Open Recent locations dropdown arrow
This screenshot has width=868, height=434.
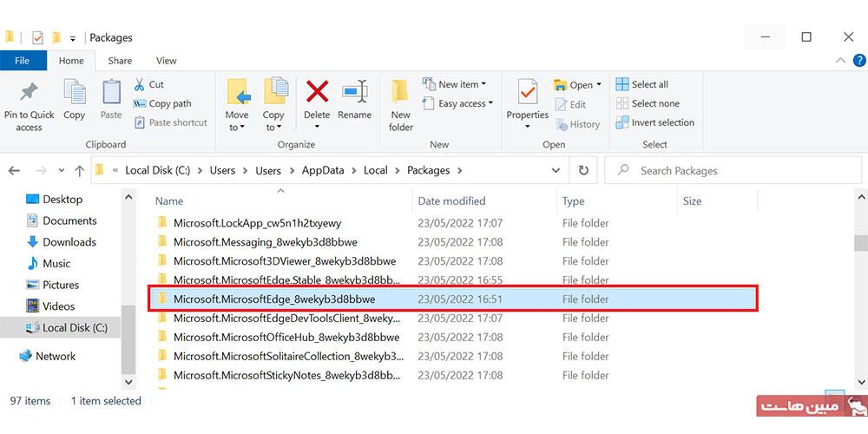(x=62, y=170)
